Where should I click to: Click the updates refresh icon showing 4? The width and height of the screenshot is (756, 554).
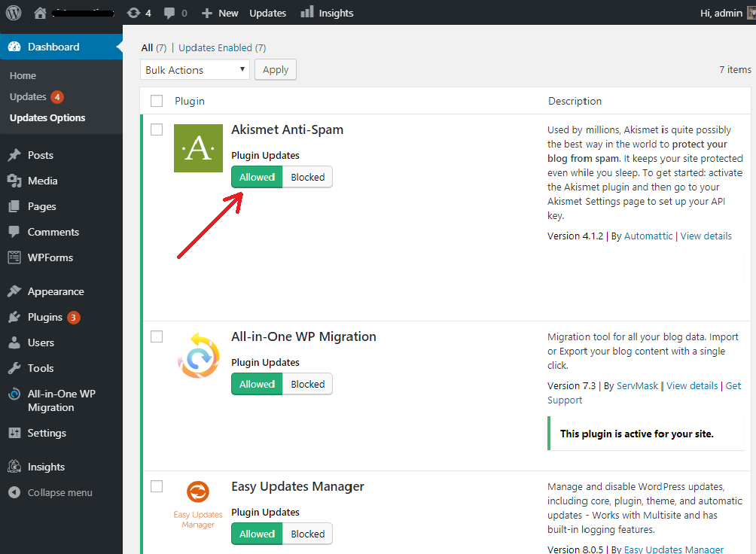pos(133,13)
